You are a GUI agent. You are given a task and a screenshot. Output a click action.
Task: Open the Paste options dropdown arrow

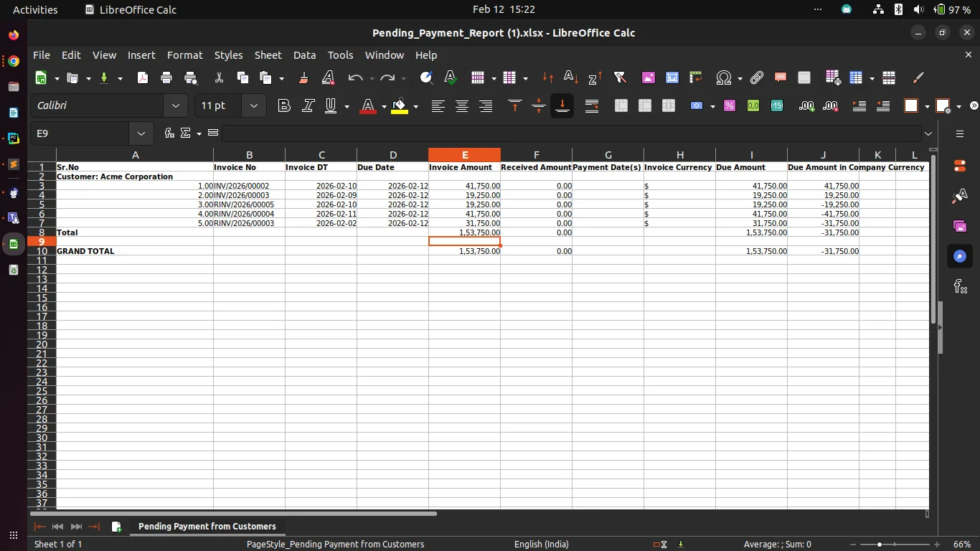click(281, 78)
